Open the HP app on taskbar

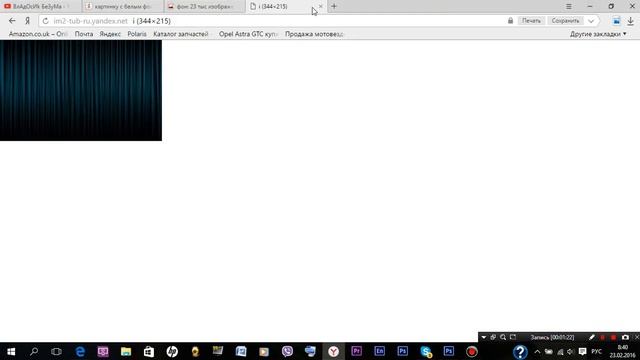point(172,351)
